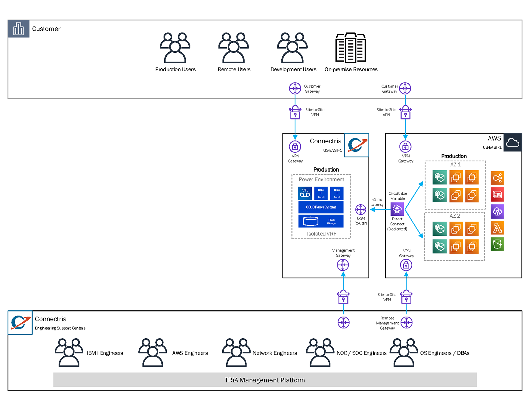Image resolution: width=532 pixels, height=412 pixels.
Task: Click the top VPN Gateway icon in AWS box
Action: [x=405, y=147]
